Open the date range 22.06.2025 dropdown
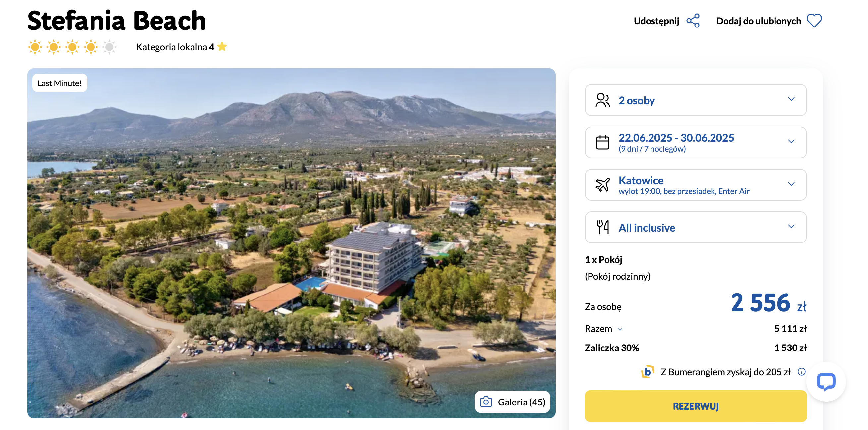868x430 pixels. click(x=696, y=142)
